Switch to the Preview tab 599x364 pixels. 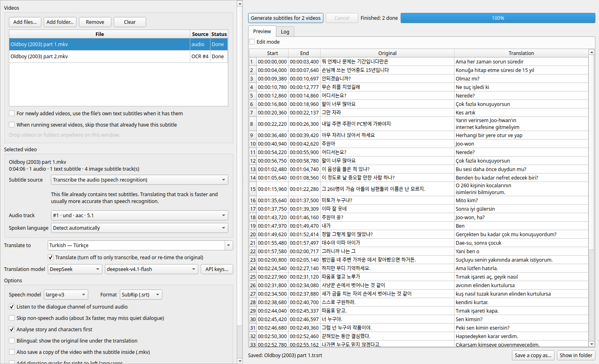click(x=262, y=32)
